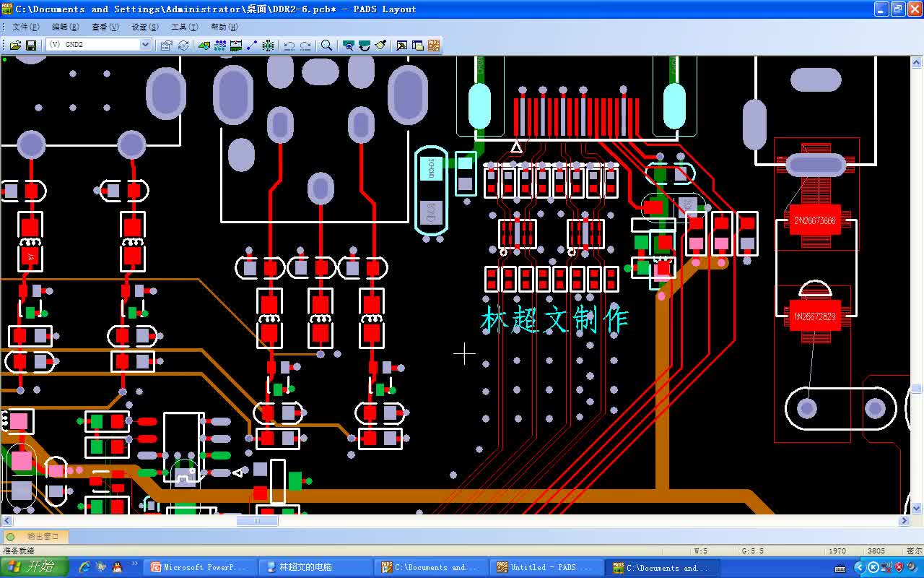Image resolution: width=924 pixels, height=578 pixels.
Task: Open the GND2 layer dropdown
Action: [145, 45]
